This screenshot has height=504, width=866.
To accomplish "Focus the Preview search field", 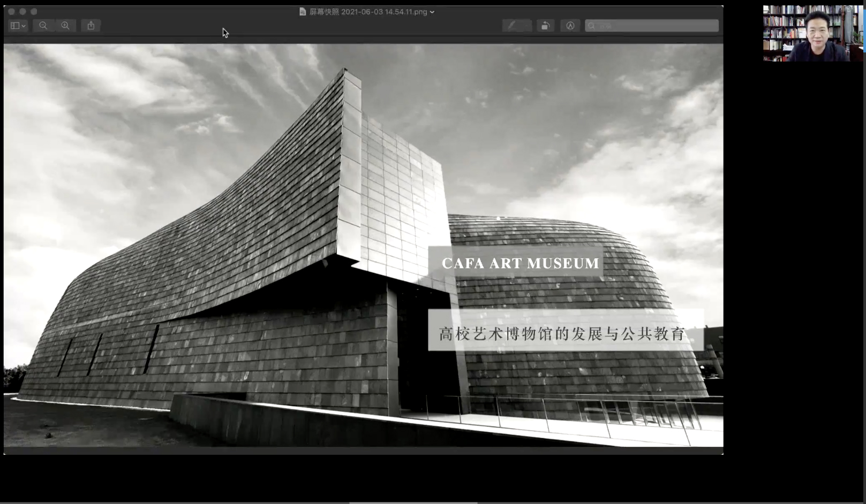I will (x=652, y=26).
